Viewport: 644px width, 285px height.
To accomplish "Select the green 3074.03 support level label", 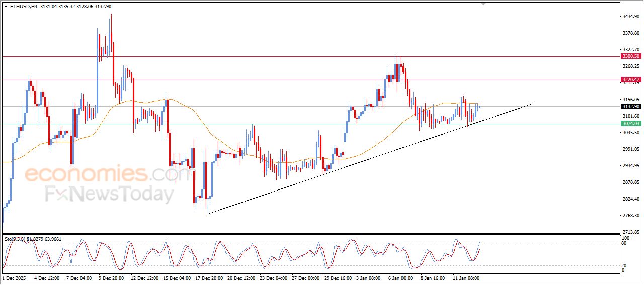I will pos(630,123).
